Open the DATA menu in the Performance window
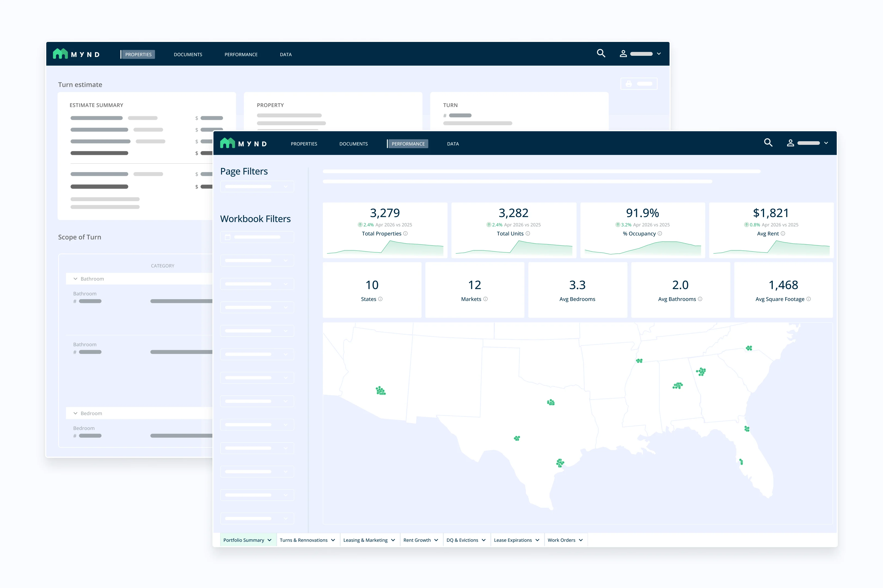This screenshot has height=588, width=883. click(453, 144)
